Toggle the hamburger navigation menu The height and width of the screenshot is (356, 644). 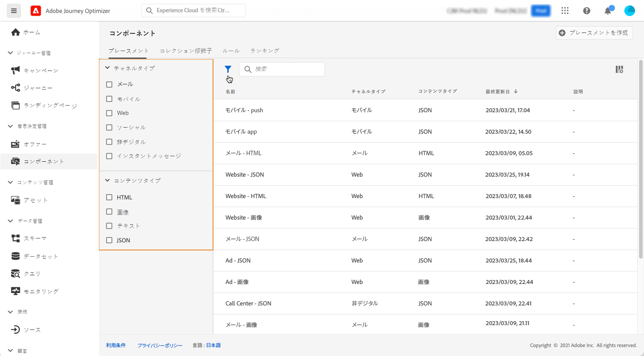[14, 11]
